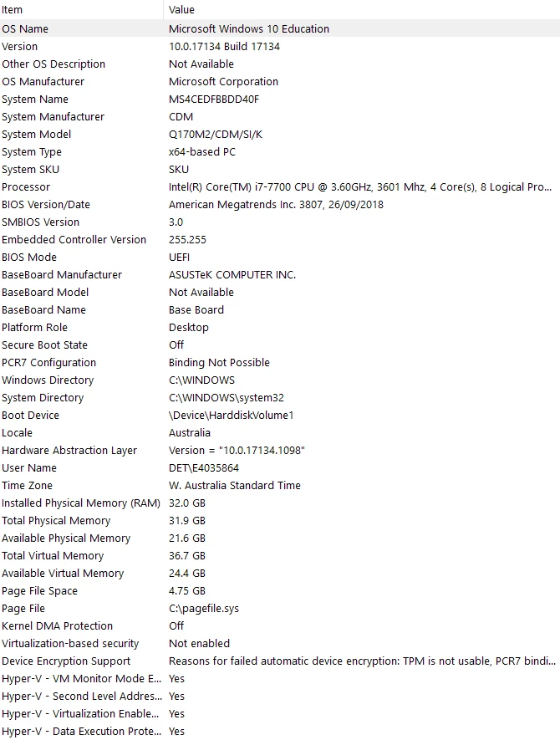Select the System SKU row label
560x740 pixels.
[x=31, y=169]
